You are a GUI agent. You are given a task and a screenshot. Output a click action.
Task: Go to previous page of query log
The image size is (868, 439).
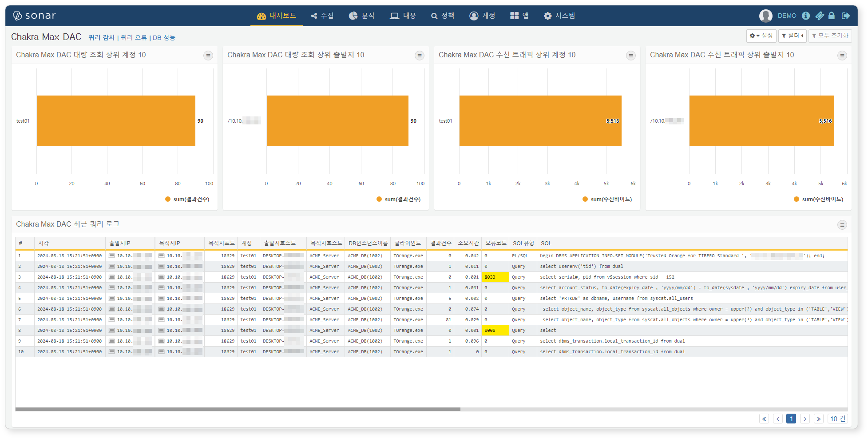[x=778, y=419]
